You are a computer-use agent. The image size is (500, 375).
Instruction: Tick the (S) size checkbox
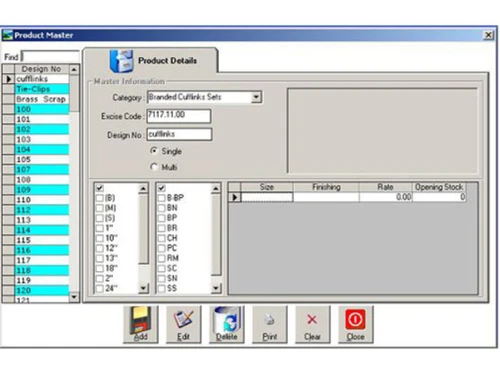coord(99,218)
